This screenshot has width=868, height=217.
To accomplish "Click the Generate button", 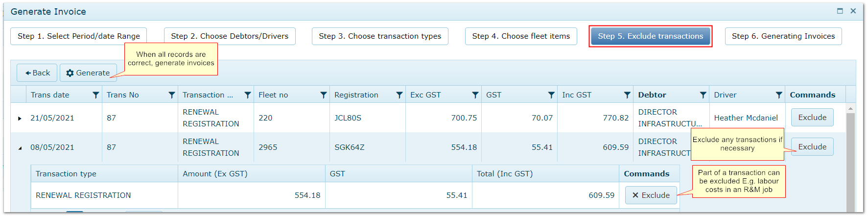I will click(x=88, y=73).
